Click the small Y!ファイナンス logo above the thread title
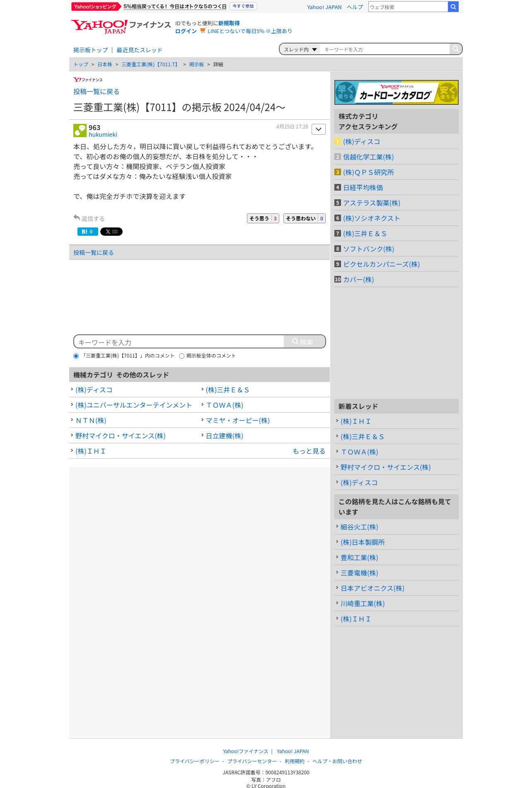532x788 pixels. coord(88,80)
